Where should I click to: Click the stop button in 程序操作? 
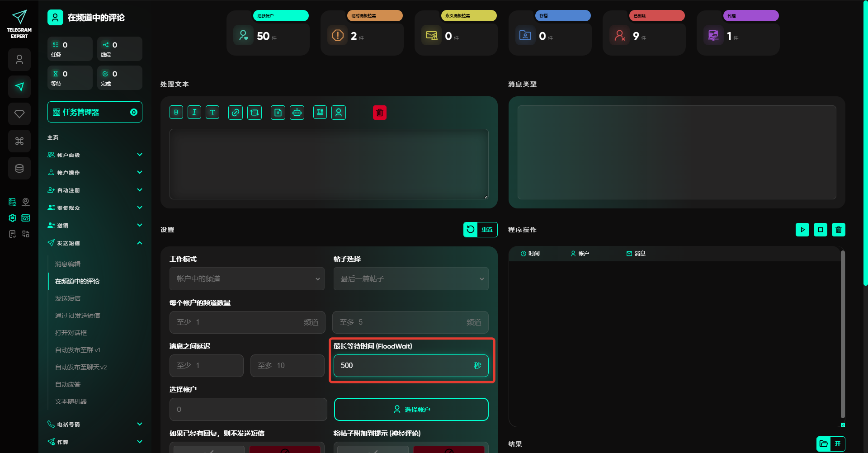coord(820,230)
